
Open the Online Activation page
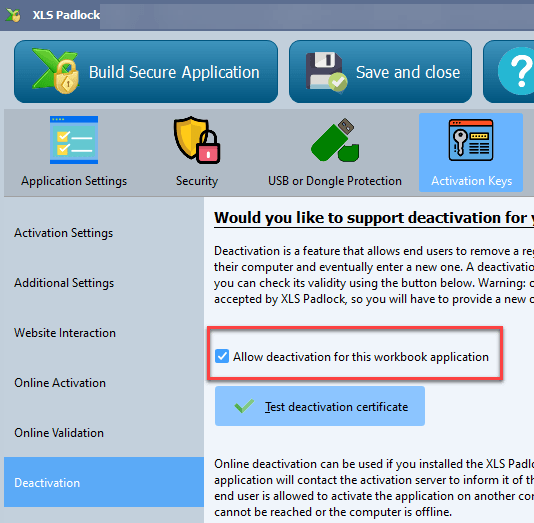(60, 383)
